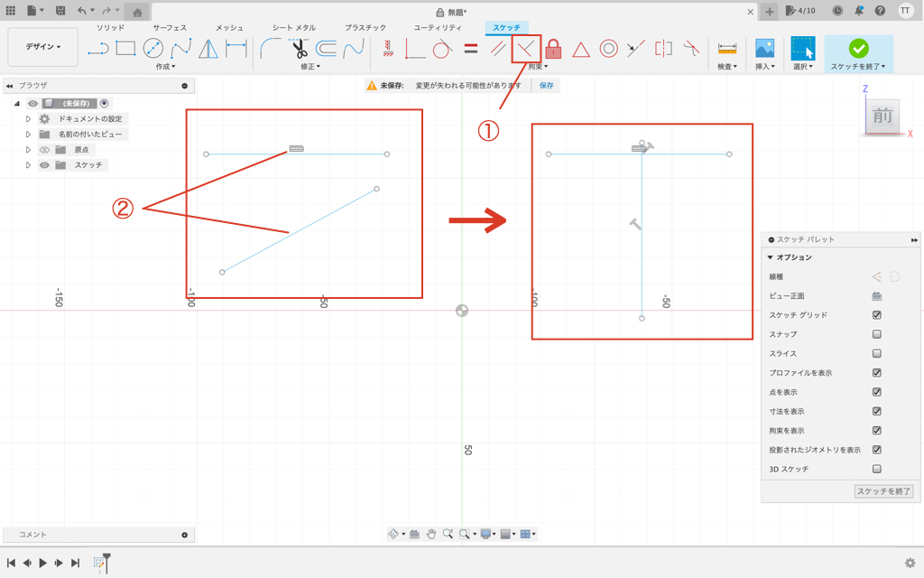Enable the スナップ checkbox

(877, 334)
